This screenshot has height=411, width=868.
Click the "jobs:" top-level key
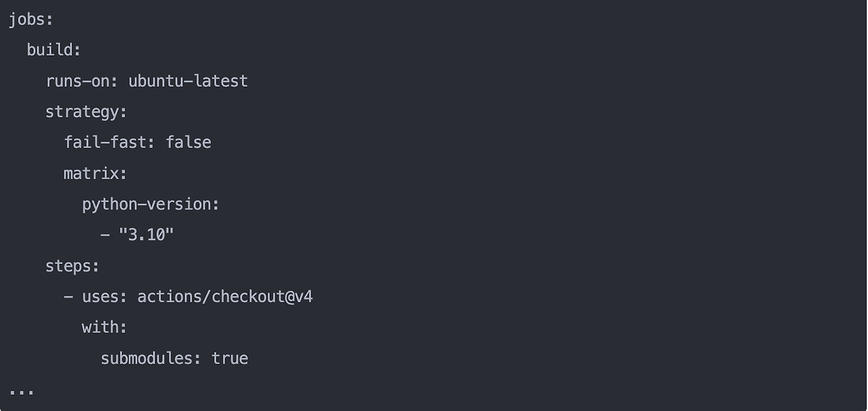(31, 20)
